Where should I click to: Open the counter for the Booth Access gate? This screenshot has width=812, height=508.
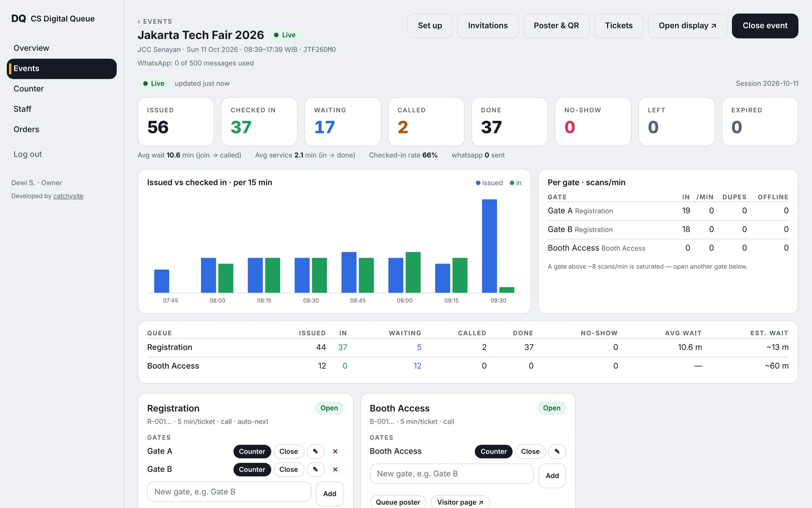(494, 452)
